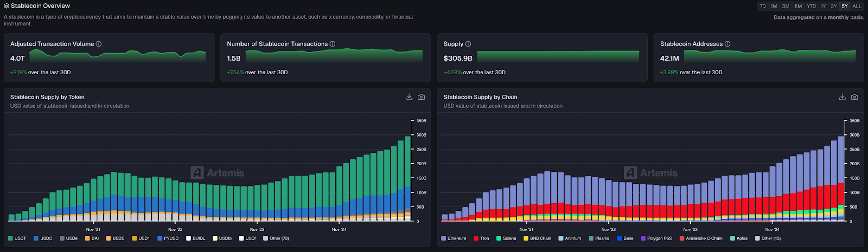Viewport: 868px width, 252px height.
Task: Click the Stablecoin Overview header icon
Action: [7, 6]
